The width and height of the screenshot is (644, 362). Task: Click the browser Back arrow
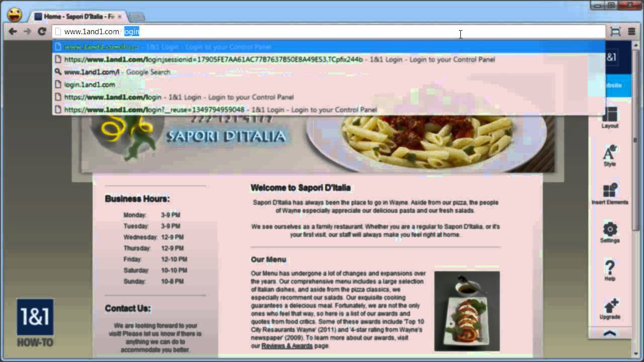click(x=13, y=32)
